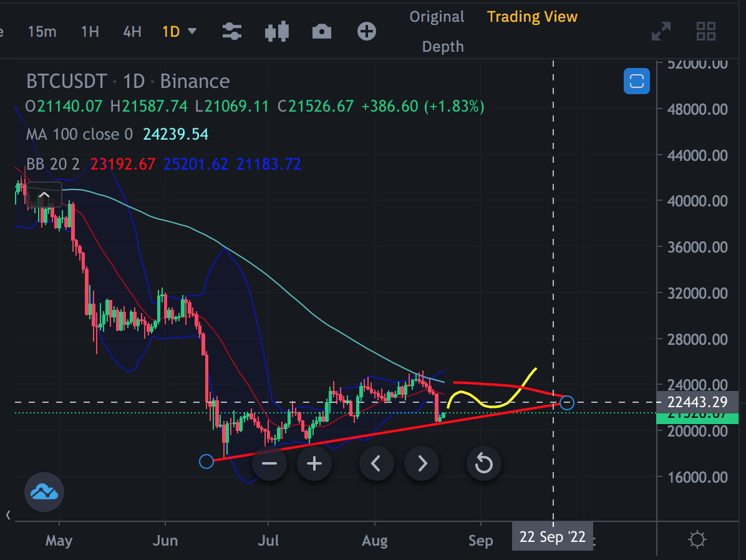Select the 4H timeframe
Image resolution: width=746 pixels, height=560 pixels.
coord(132,31)
